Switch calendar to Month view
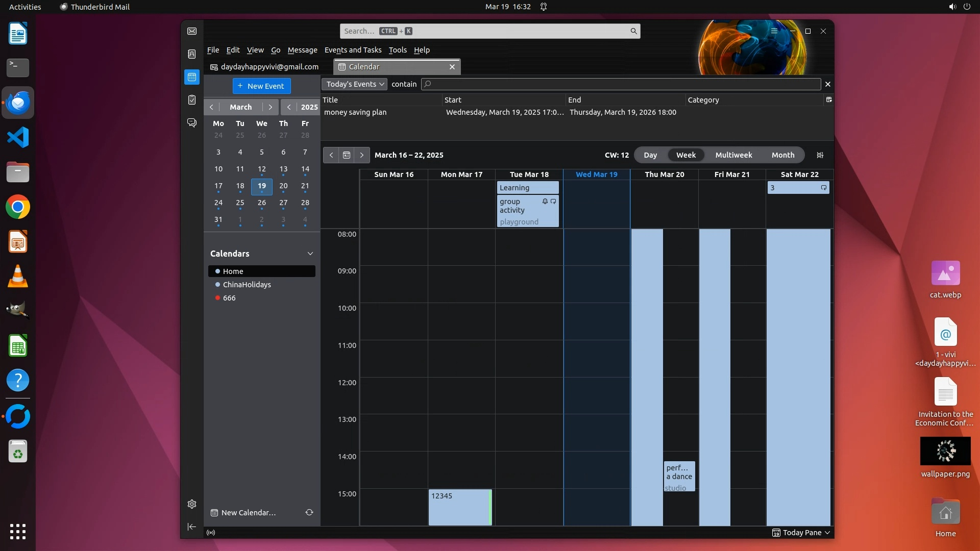980x551 pixels. (x=782, y=155)
